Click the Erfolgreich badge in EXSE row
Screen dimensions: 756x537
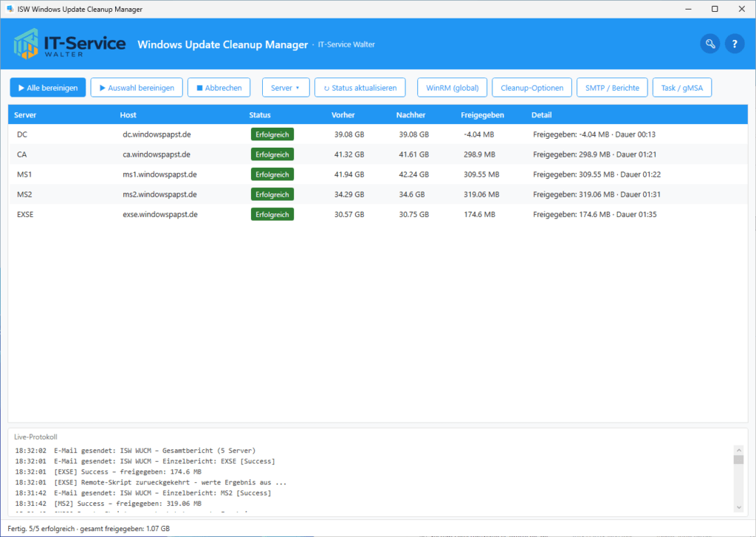click(272, 214)
